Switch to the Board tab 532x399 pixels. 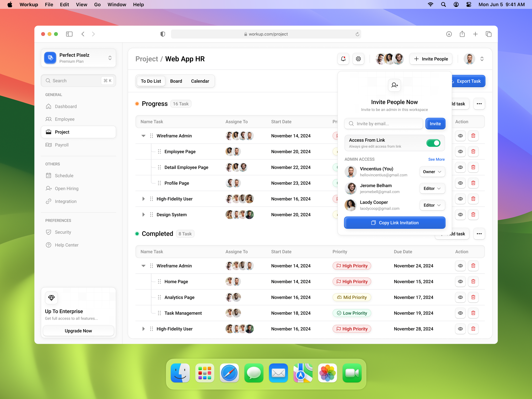pos(176,81)
